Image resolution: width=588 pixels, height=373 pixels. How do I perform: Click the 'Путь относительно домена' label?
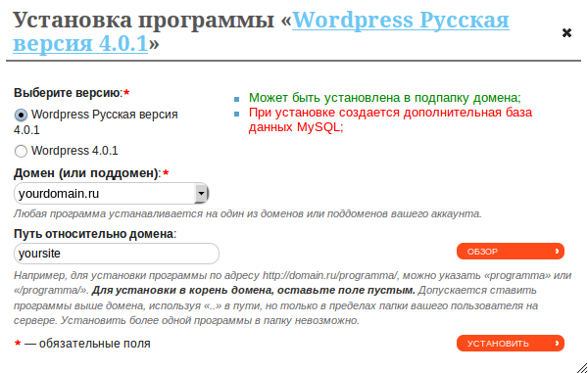95,234
